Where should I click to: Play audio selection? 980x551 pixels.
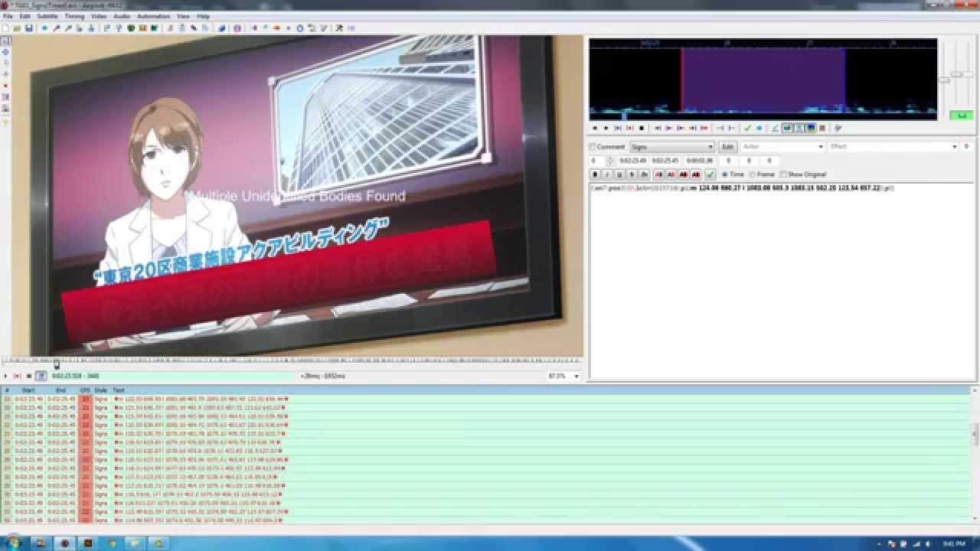[x=618, y=128]
